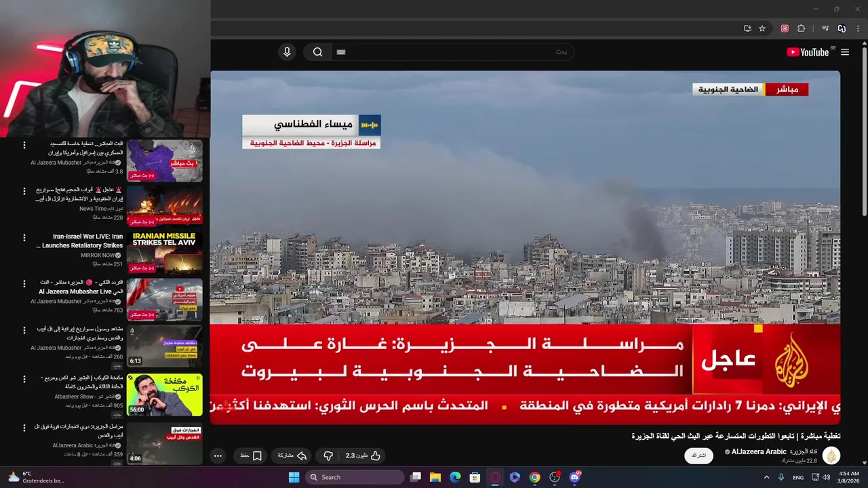Click the Al Jazeera channel avatar
Viewport: 868px width, 488px height.
[831, 455]
